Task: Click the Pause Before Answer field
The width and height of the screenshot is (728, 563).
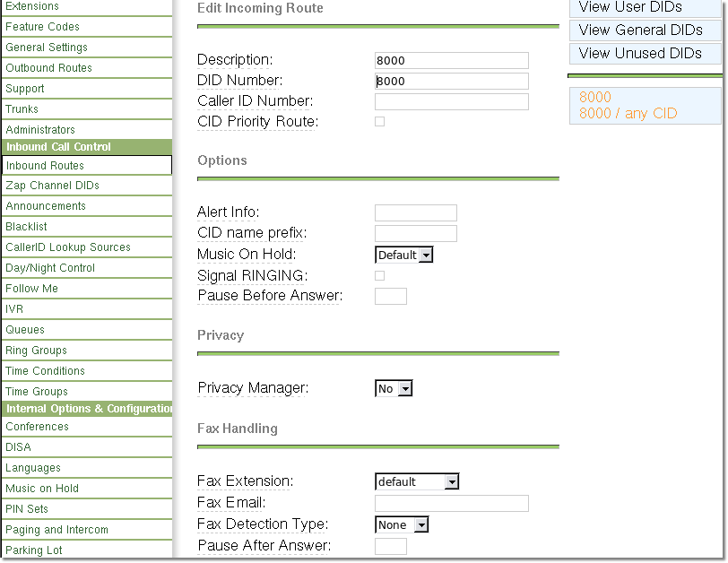Action: pyautogui.click(x=391, y=296)
